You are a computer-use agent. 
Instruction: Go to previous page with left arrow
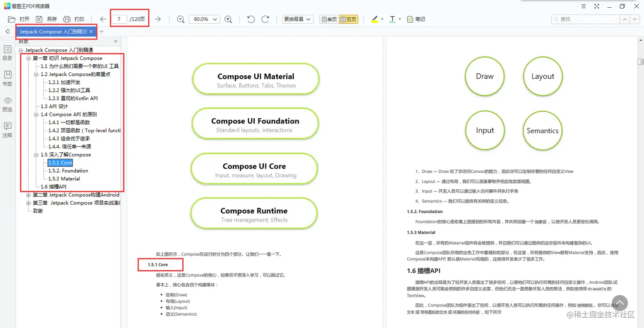click(103, 19)
